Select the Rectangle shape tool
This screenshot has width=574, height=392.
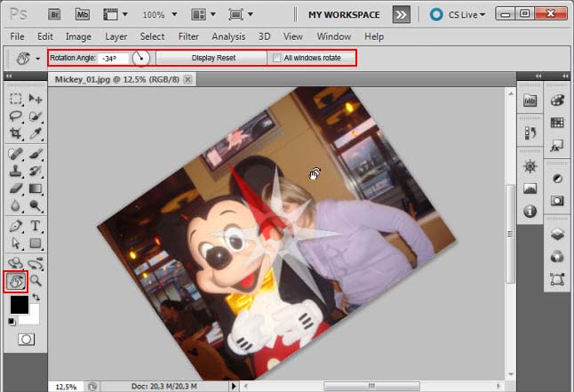tap(36, 244)
